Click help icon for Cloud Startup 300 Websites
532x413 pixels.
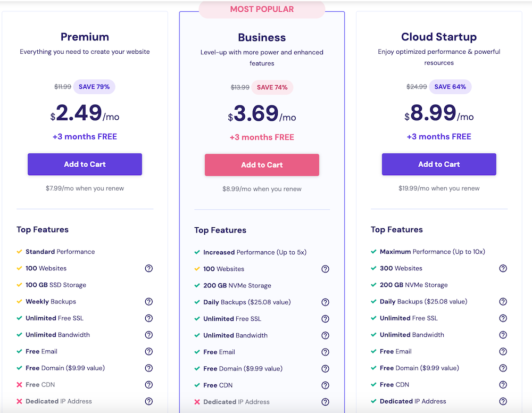(503, 269)
